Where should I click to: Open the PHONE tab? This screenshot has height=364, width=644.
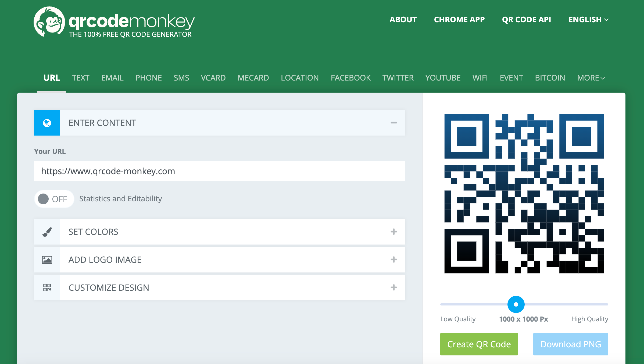(x=149, y=78)
